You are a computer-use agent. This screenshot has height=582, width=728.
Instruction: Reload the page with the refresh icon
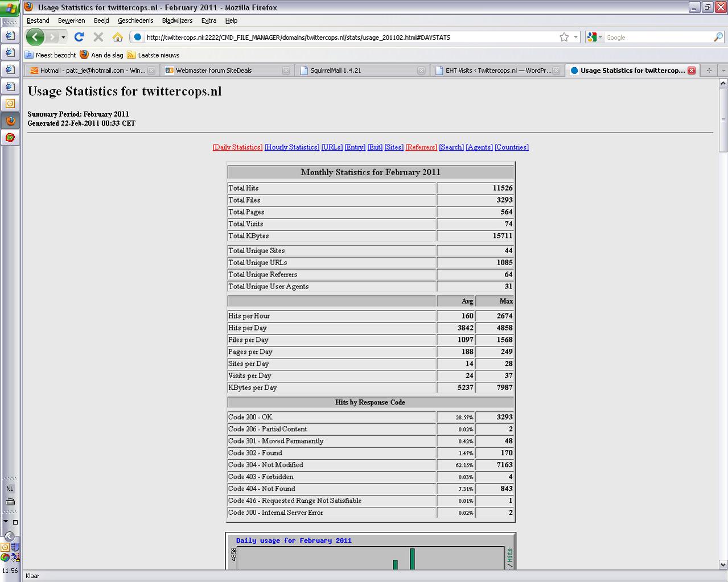coord(79,37)
